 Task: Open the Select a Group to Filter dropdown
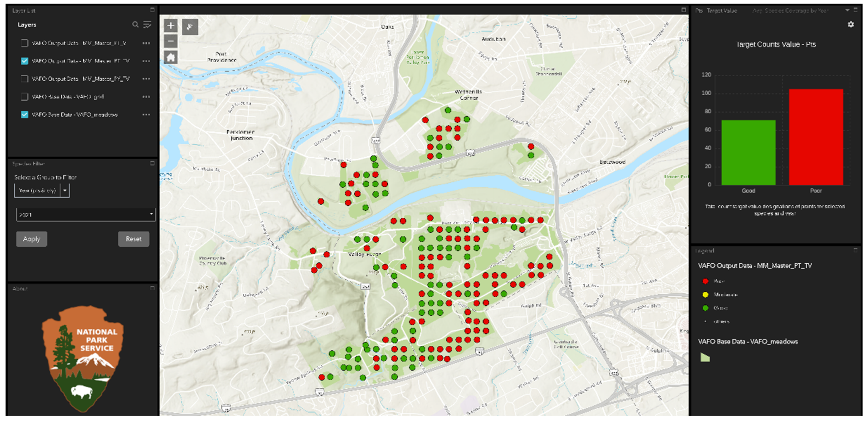pos(65,190)
